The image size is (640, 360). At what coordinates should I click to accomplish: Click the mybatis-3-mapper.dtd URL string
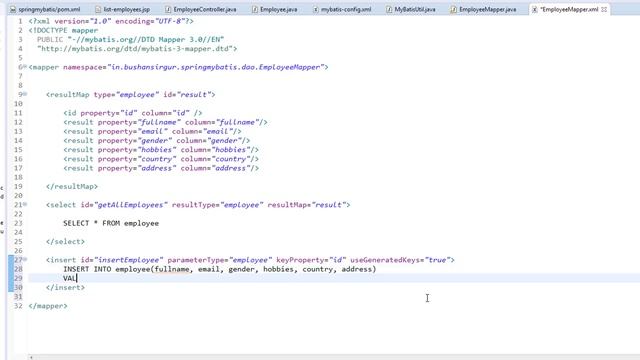137,49
